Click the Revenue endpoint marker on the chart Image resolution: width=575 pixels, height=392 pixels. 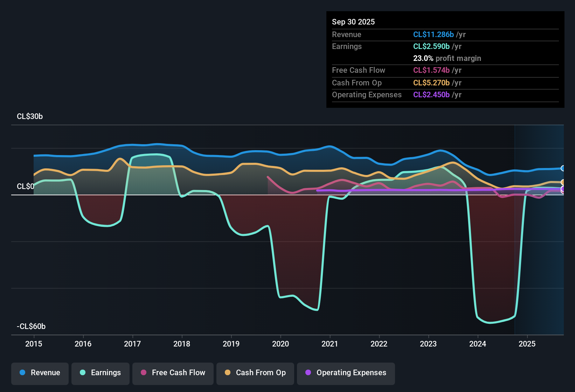[x=563, y=168]
